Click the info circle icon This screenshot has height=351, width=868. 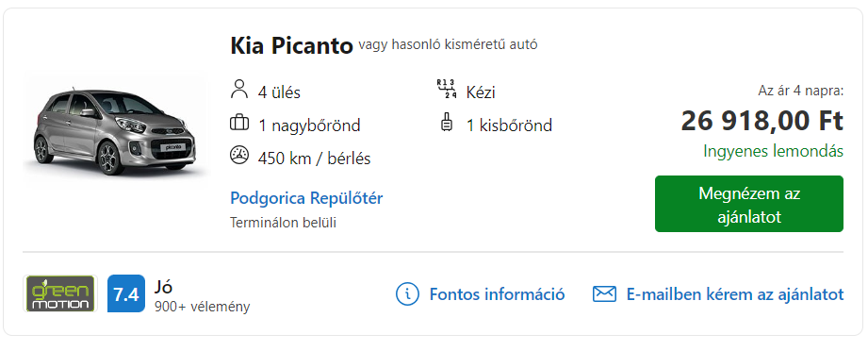point(407,293)
